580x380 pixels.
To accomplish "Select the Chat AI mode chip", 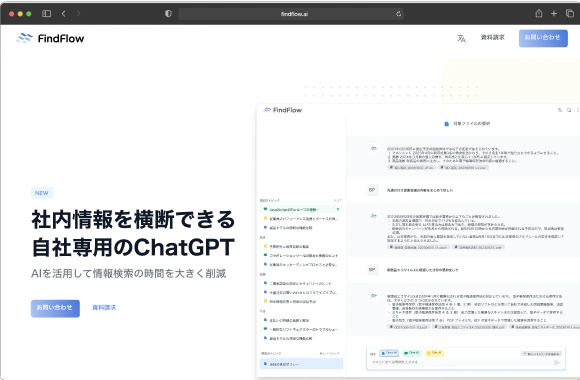I will pyautogui.click(x=412, y=353).
